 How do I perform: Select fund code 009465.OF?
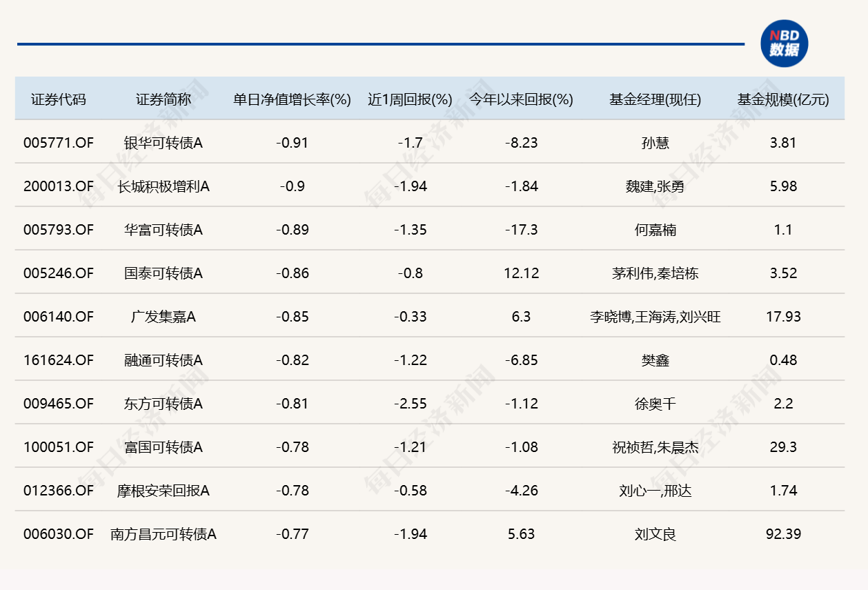point(58,404)
